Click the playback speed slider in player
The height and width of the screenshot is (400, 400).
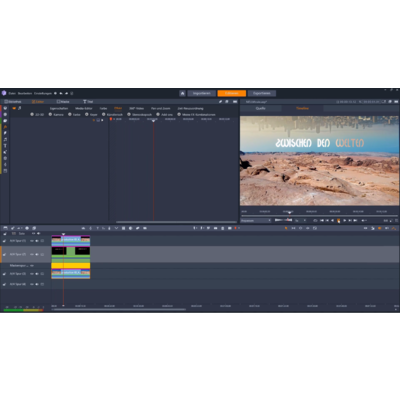pos(283,220)
